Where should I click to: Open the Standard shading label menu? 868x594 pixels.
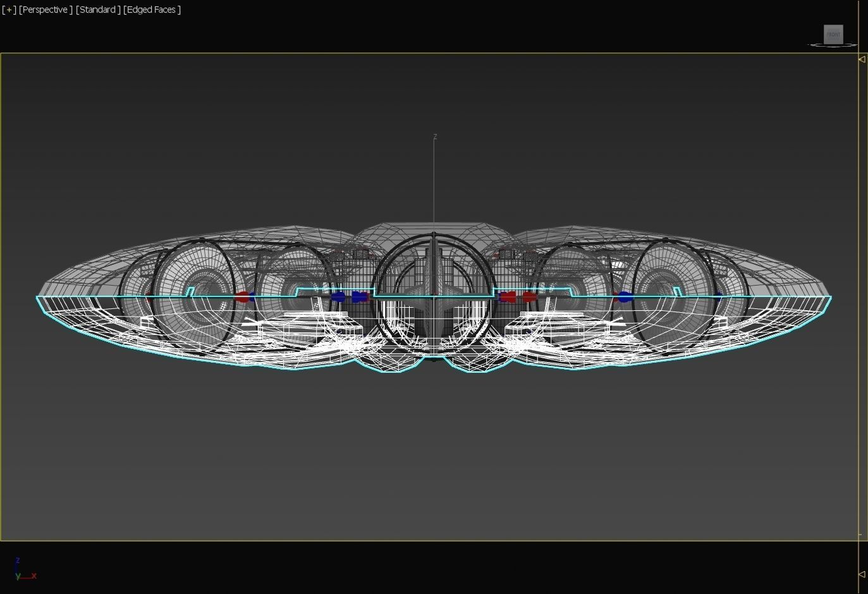coord(98,9)
